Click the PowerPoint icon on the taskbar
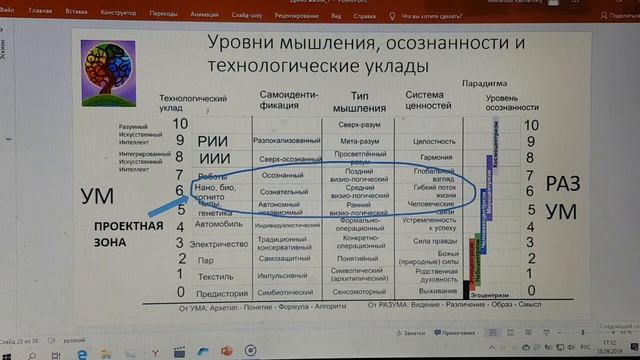The image size is (640, 360). tap(227, 351)
